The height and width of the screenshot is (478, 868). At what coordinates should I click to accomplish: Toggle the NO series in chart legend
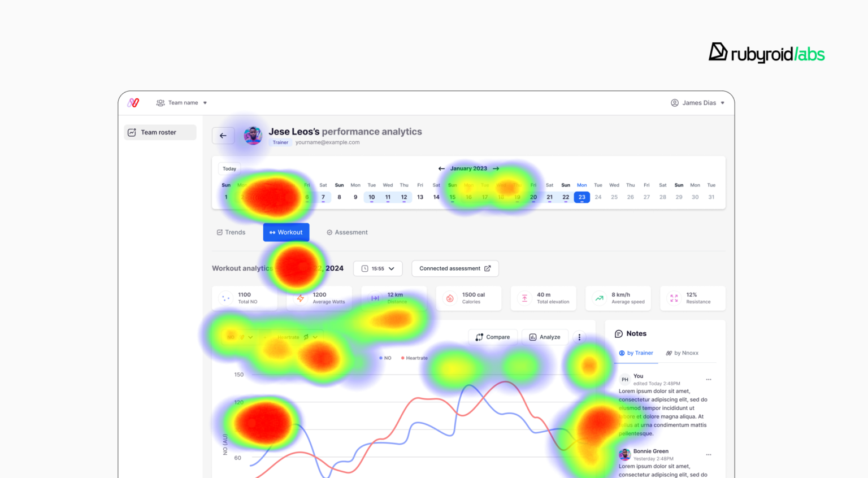[x=384, y=358]
